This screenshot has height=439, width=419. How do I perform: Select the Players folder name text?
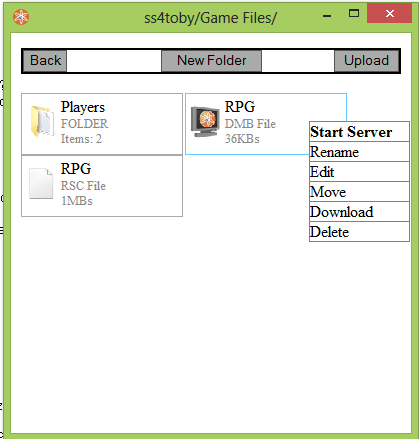(x=83, y=107)
